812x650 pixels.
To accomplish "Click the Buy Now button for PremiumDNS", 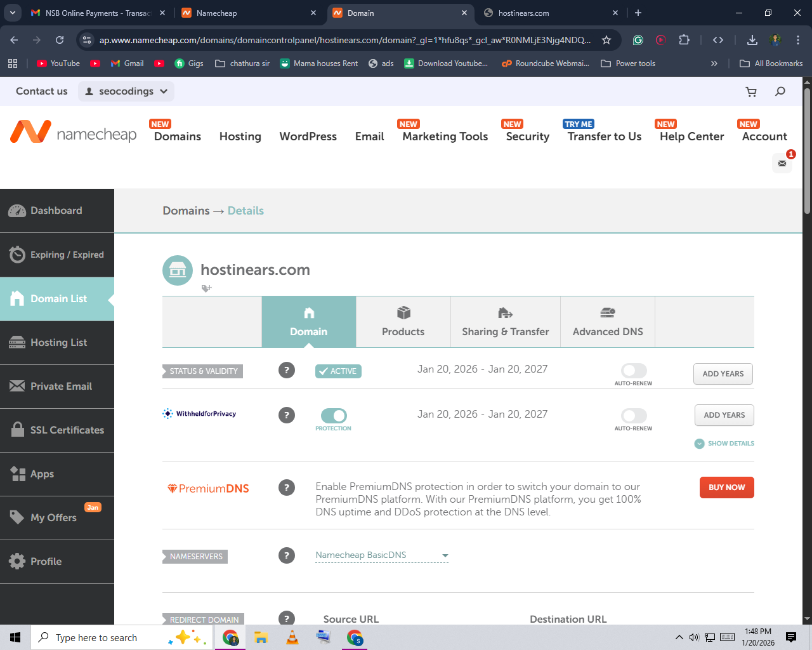I will click(x=727, y=487).
